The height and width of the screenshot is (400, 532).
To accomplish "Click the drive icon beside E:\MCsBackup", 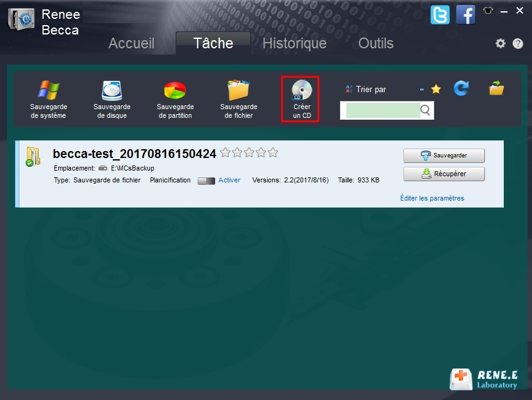I will [103, 168].
